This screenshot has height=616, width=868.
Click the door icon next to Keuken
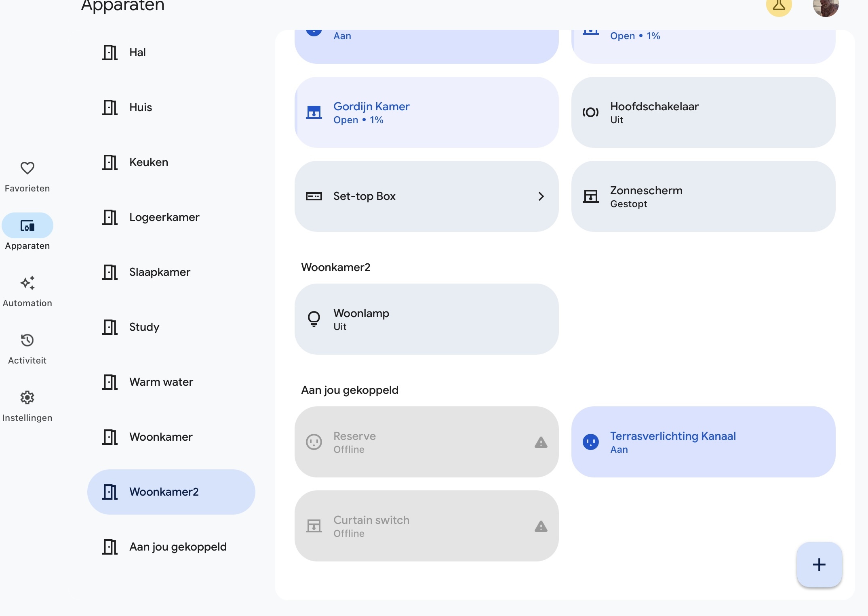110,162
